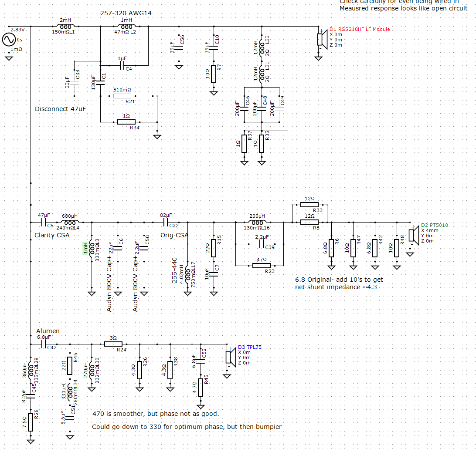Select capacitor C45 8.2µF
The width and height of the screenshot is (476, 452).
click(31, 396)
